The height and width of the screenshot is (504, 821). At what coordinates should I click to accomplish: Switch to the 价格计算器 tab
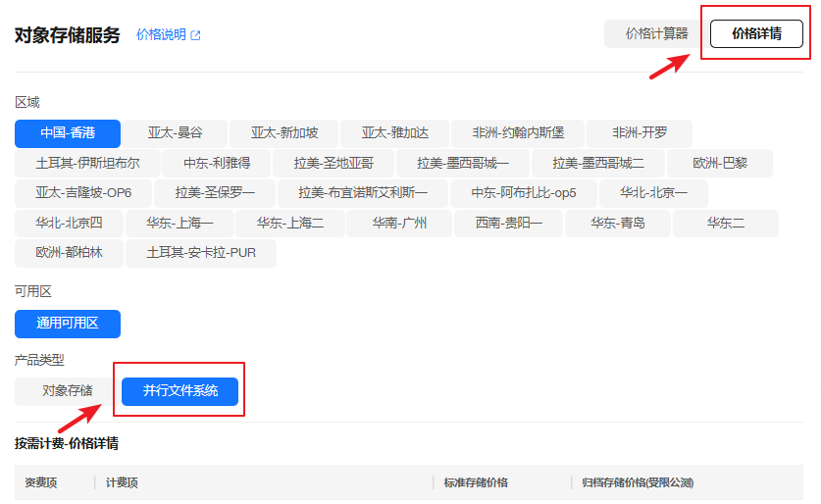[x=656, y=33]
